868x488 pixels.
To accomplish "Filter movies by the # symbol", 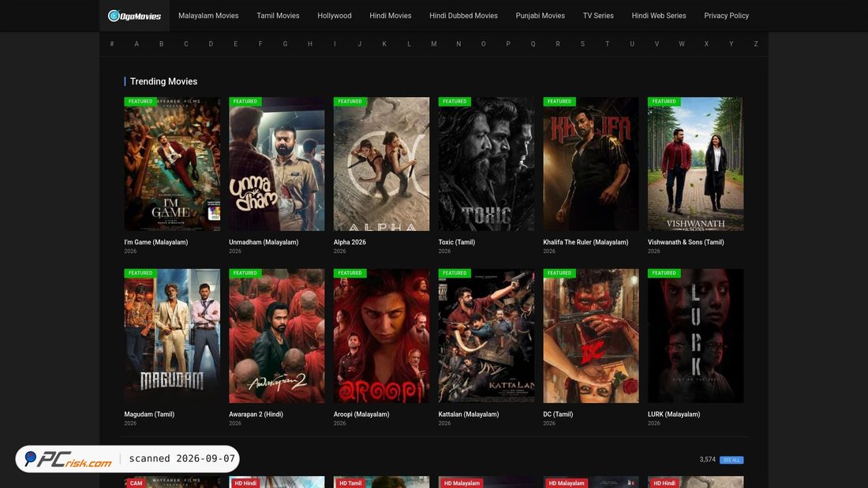I will click(112, 43).
